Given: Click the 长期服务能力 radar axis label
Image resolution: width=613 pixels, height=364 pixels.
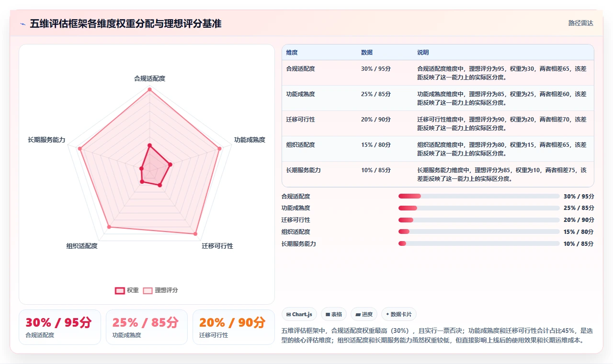Looking at the screenshot, I should 46,140.
